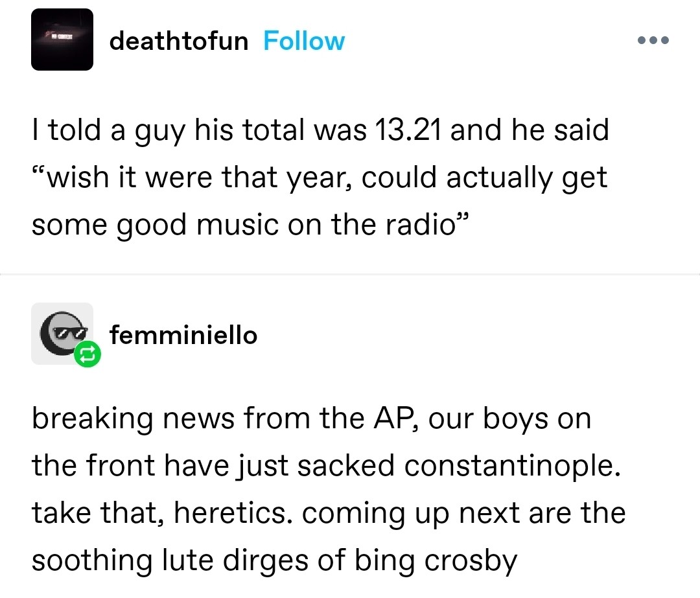Click the line "some good music on the radio"
This screenshot has height=598, width=700.
point(250,224)
